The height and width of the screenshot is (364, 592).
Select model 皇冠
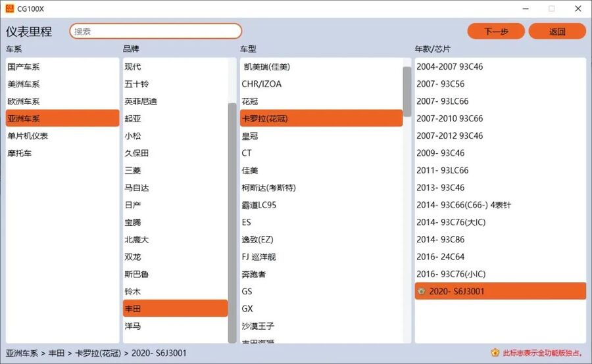[321, 136]
